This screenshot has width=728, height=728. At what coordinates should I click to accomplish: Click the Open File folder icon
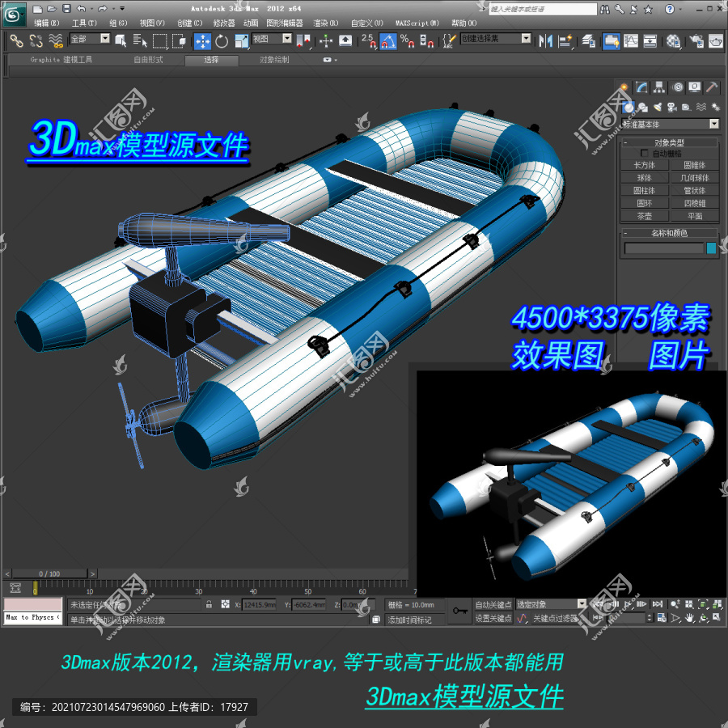click(x=52, y=9)
